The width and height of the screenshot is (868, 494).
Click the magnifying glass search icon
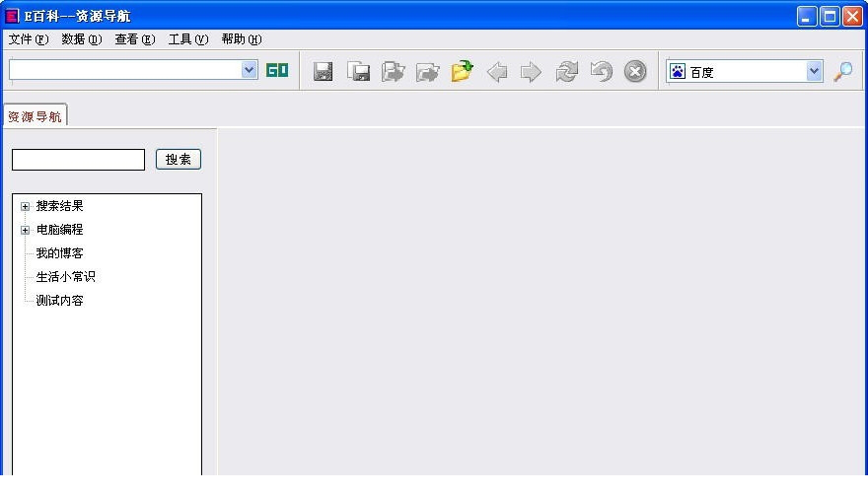point(843,71)
